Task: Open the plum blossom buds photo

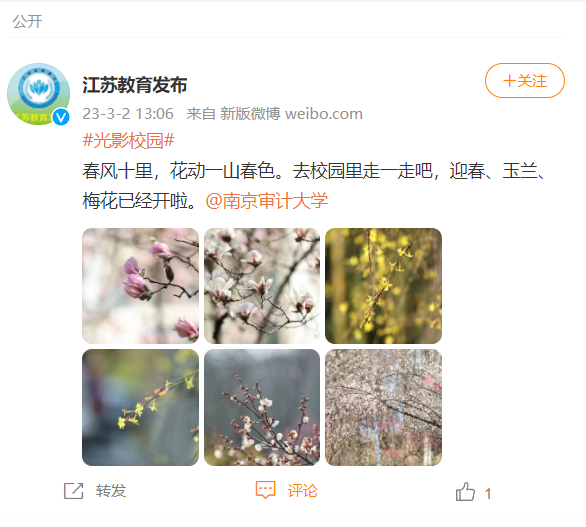Action: (x=262, y=407)
